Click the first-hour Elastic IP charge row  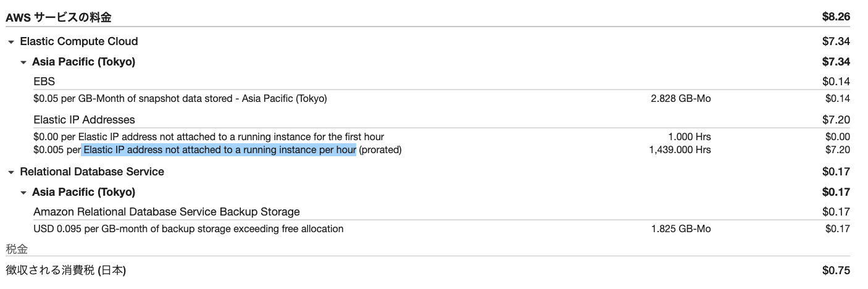coord(441,137)
